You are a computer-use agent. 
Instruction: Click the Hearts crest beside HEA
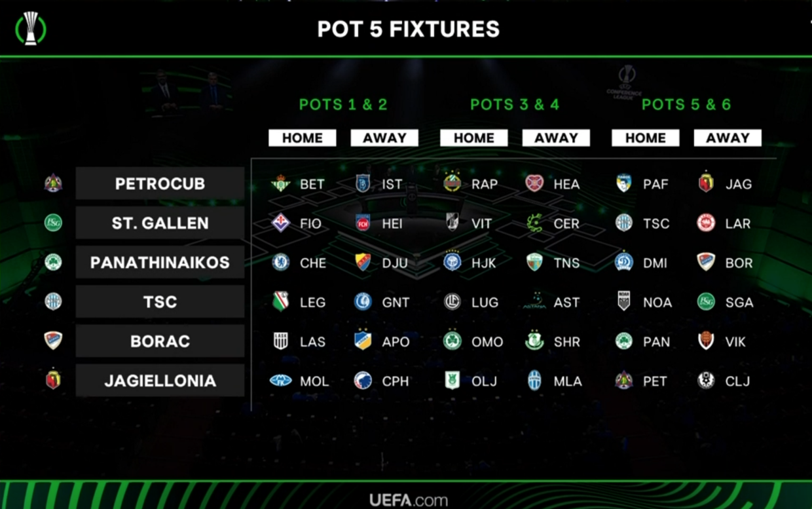coord(534,184)
